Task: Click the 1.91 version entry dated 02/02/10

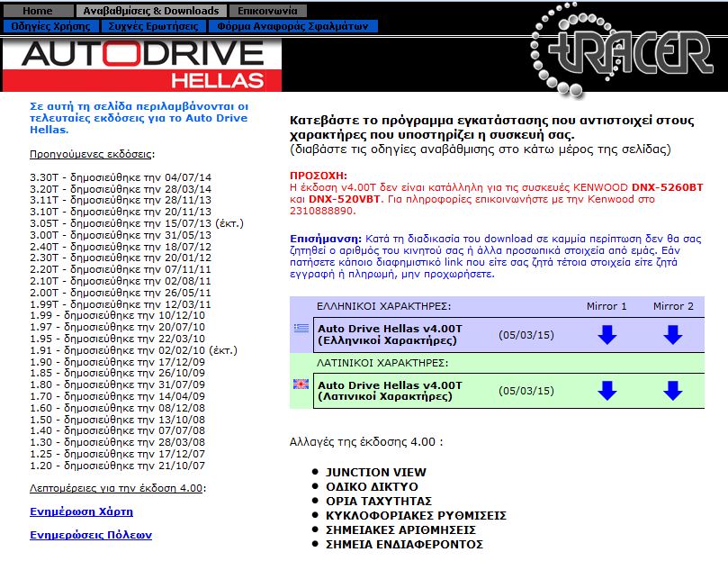Action: (x=134, y=350)
